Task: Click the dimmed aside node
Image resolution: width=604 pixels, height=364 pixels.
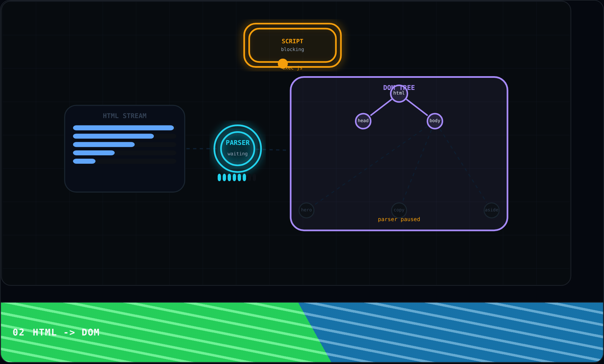Action: tap(492, 210)
